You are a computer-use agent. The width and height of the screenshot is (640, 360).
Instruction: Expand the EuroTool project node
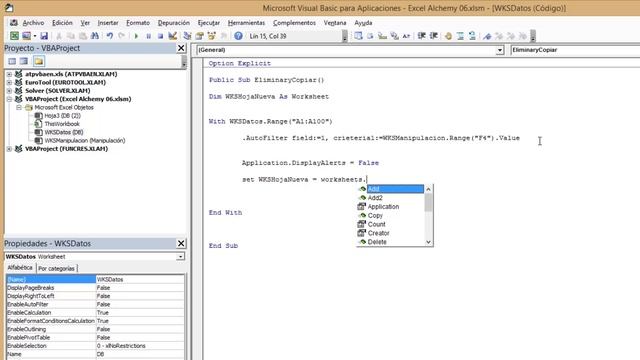pos(9,82)
